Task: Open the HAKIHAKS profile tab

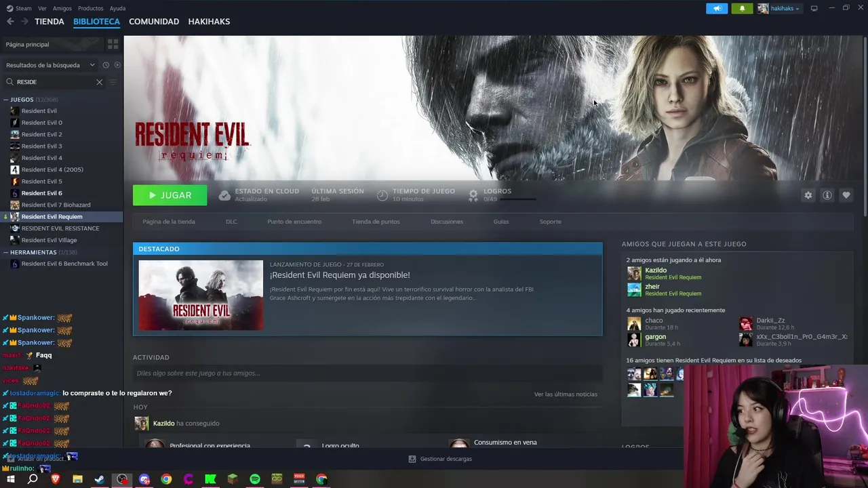Action: pyautogui.click(x=209, y=22)
